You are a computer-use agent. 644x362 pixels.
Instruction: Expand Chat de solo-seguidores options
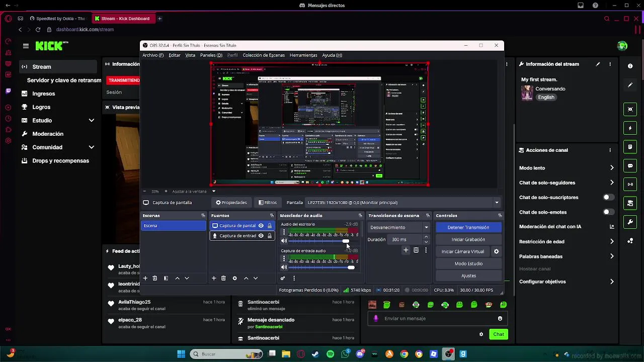[612, 183]
